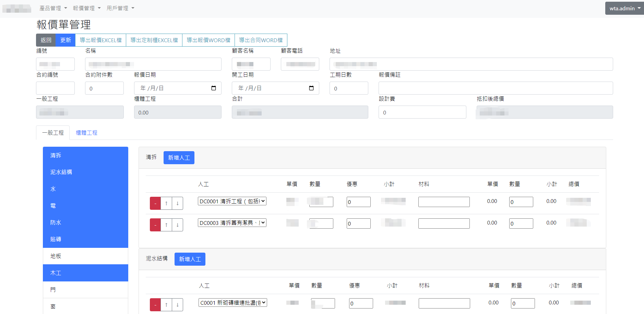
Task: Select 清拆 in the category sidebar
Action: tap(85, 155)
